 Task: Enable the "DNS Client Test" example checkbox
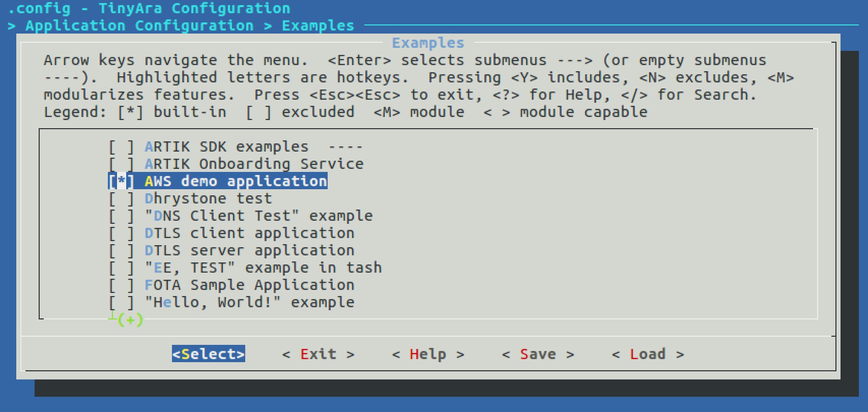(x=122, y=216)
